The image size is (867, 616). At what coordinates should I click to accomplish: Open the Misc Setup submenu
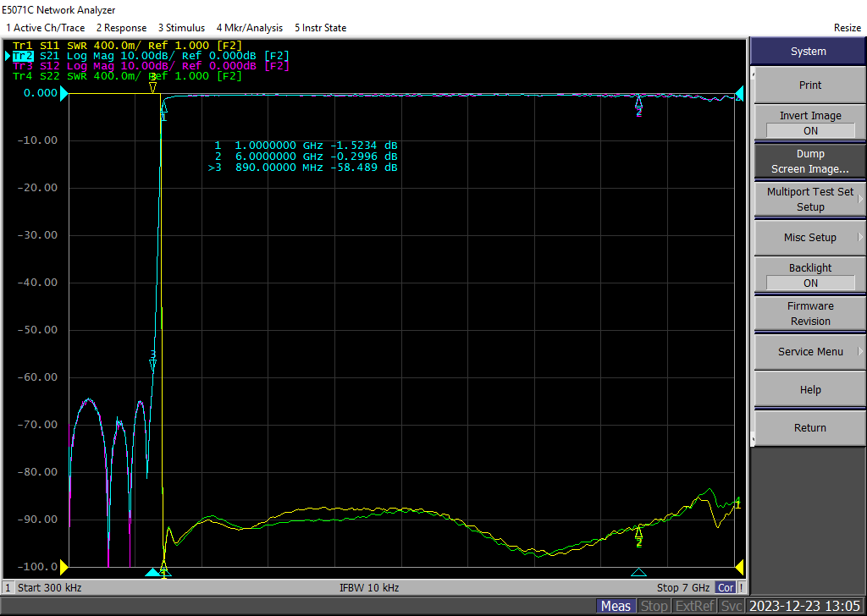[x=809, y=238]
